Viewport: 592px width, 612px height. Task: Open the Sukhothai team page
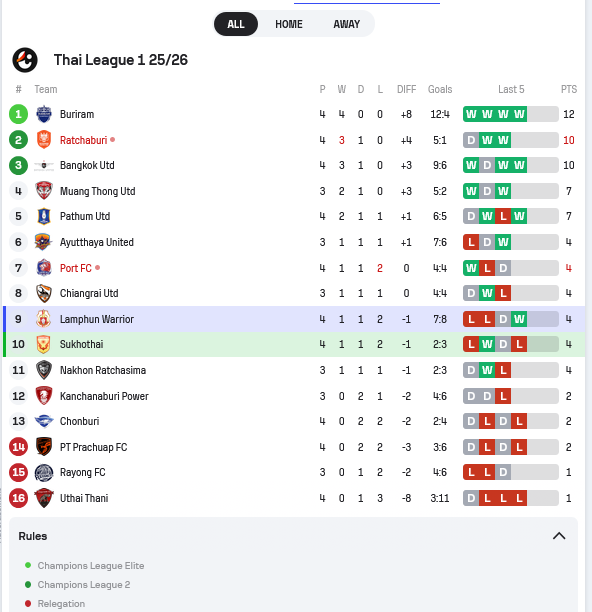click(82, 344)
